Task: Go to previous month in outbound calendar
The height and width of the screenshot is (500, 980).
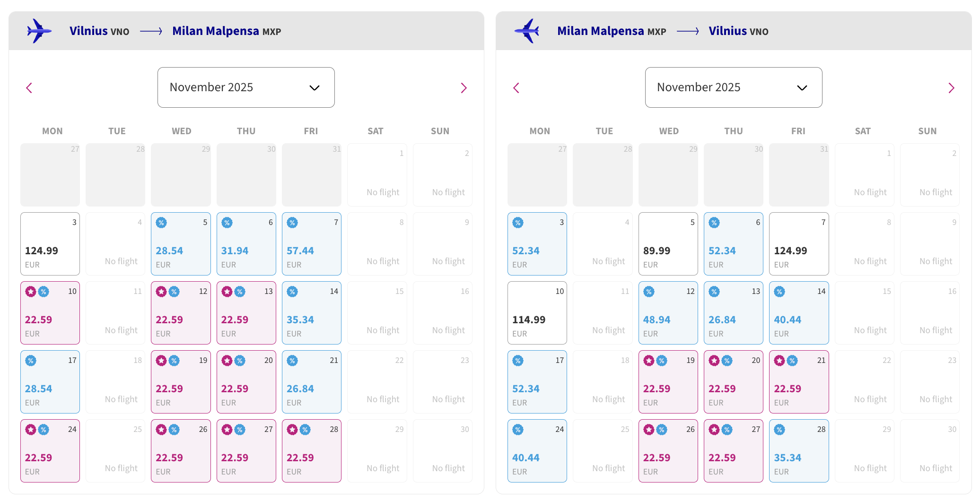Action: pos(29,88)
